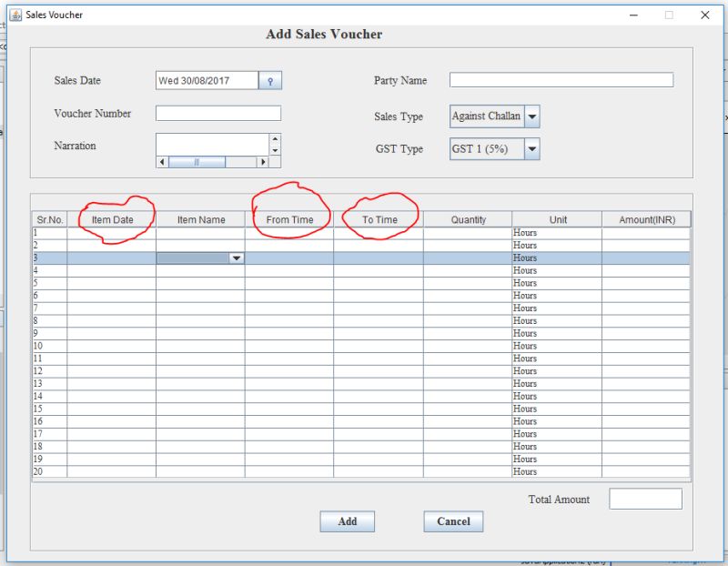Image resolution: width=728 pixels, height=566 pixels.
Task: Minimize the Sales Voucher window
Action: tap(633, 15)
